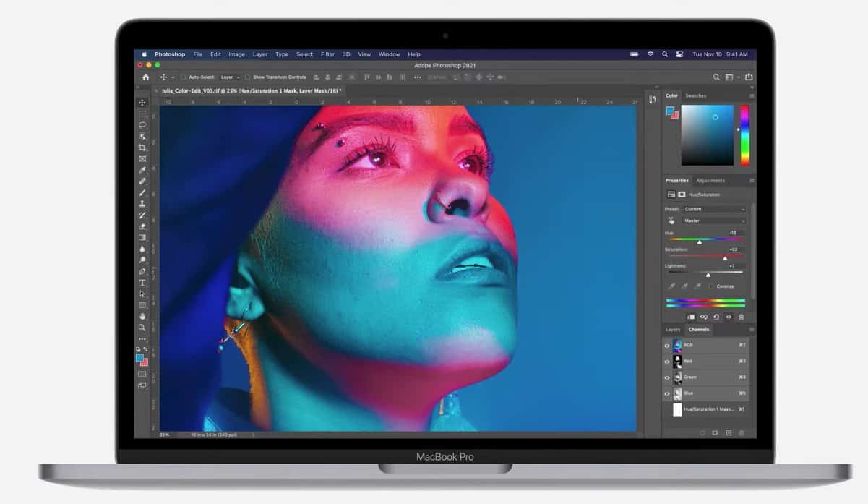
Task: Select the Hand tool
Action: pos(142,316)
